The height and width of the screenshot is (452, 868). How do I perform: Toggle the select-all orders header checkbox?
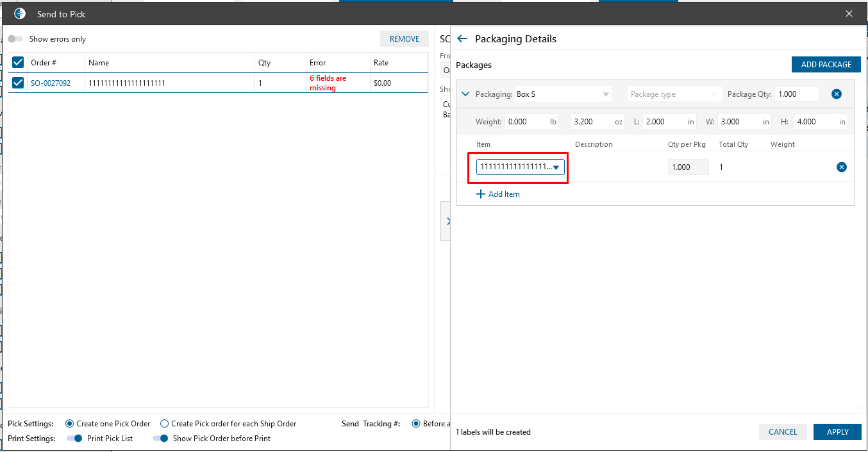click(18, 62)
